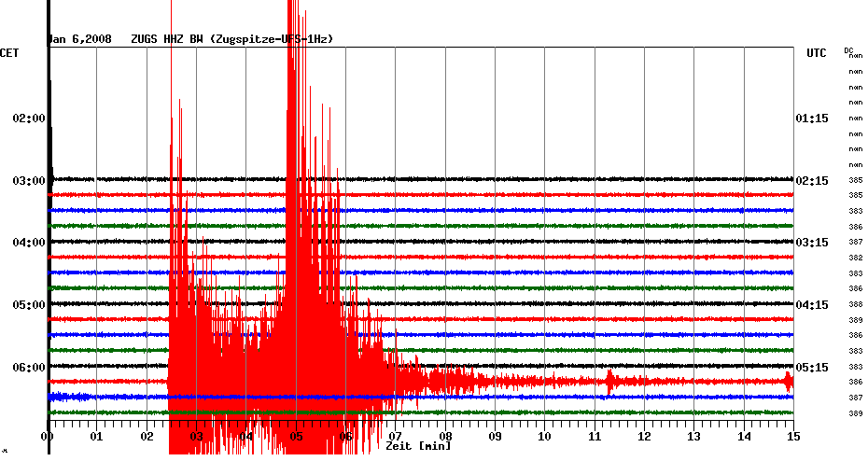Viewport: 868px width, 461px height.
Task: Click minute marker "08" on time axis
Action: click(x=445, y=437)
